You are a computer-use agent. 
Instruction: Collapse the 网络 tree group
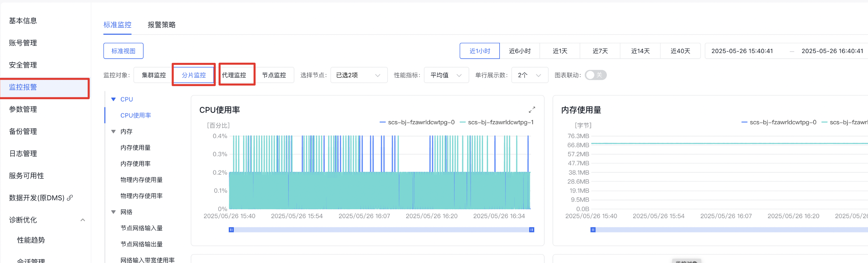tap(114, 212)
